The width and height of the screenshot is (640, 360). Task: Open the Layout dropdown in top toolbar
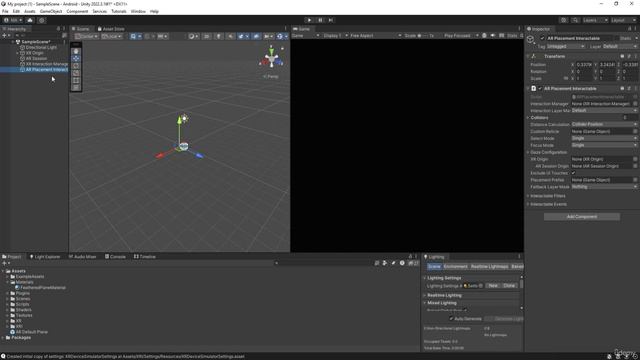click(x=623, y=20)
